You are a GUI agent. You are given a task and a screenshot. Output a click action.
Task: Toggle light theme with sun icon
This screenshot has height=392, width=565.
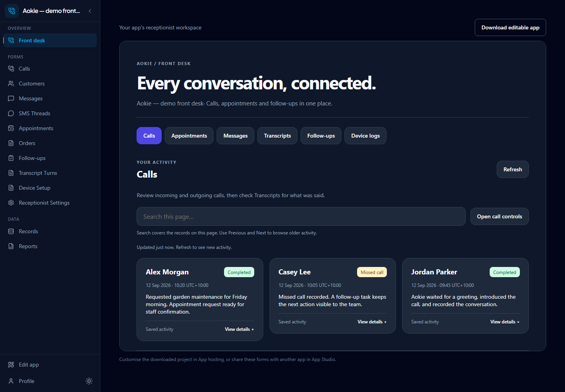[x=89, y=381]
